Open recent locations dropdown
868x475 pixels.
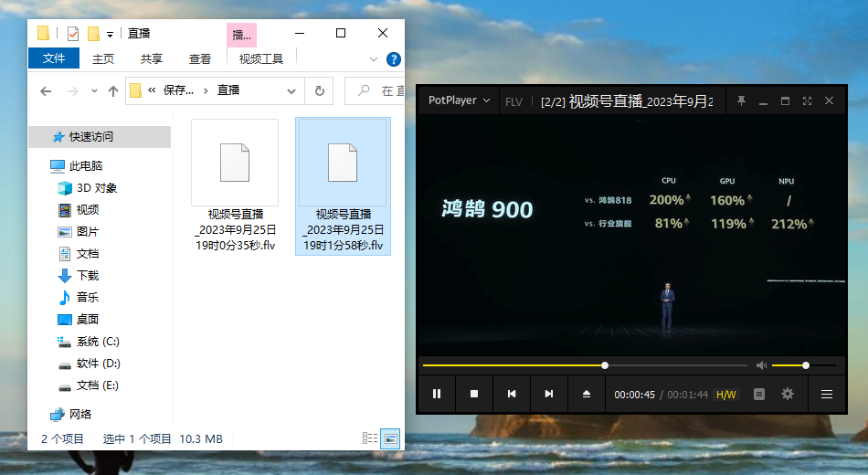point(94,91)
